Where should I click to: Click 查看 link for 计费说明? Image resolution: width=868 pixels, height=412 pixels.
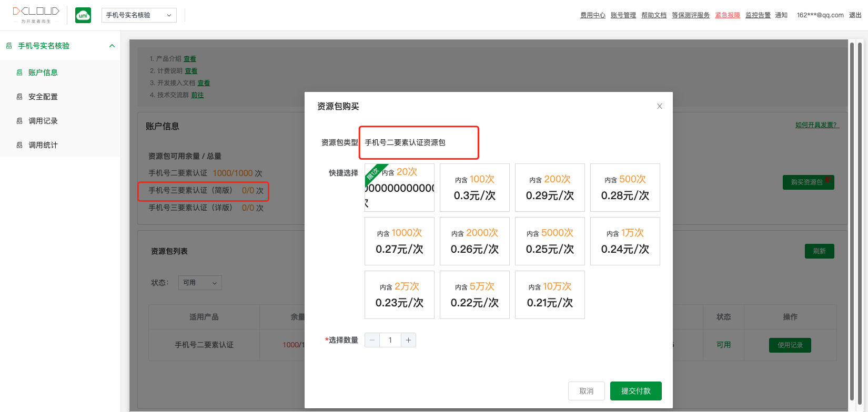[191, 71]
